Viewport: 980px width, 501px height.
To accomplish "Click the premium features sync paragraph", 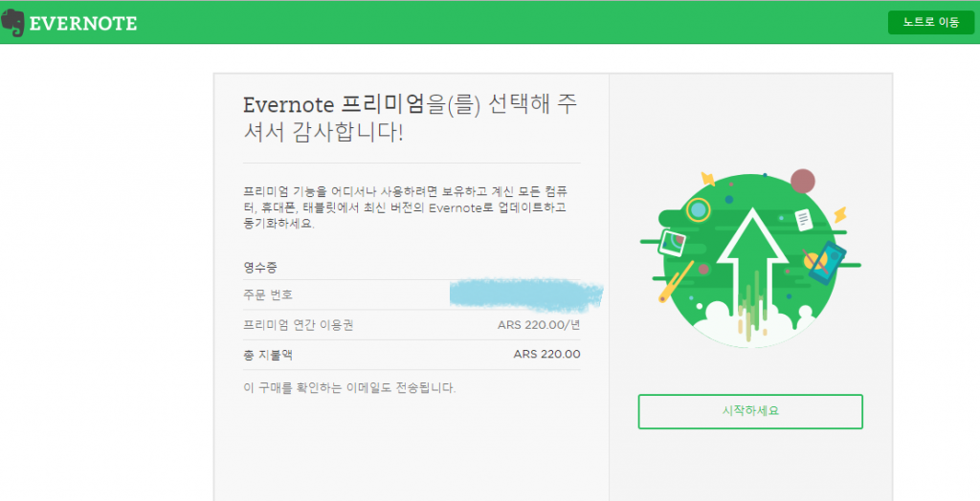I will coord(406,207).
